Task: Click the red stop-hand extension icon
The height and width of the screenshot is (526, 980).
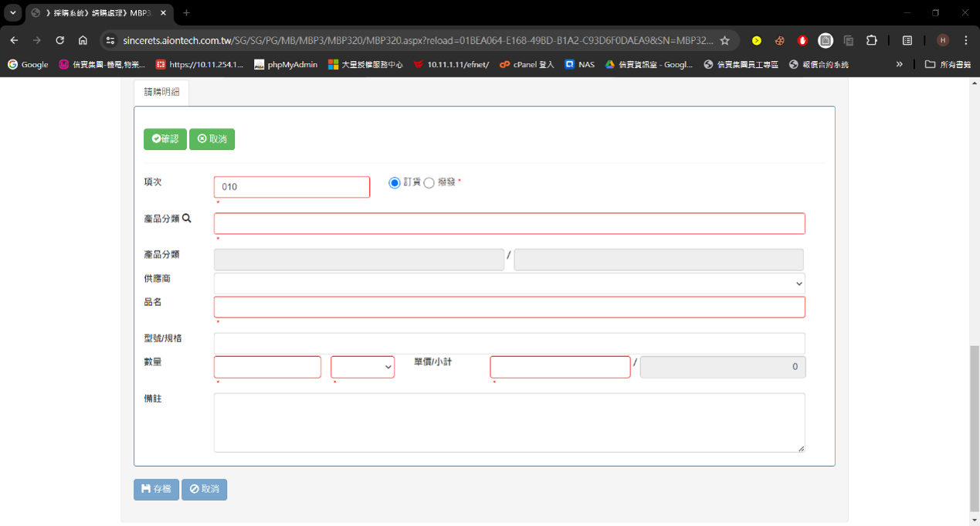Action: pos(803,40)
